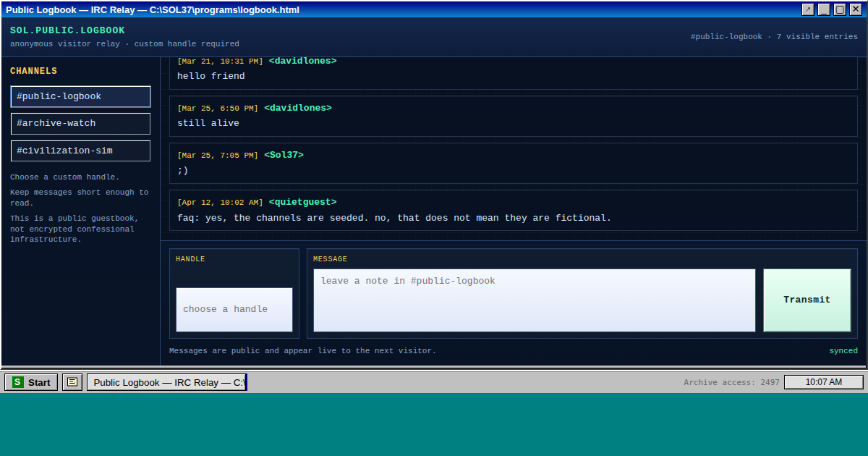Select the #public-logbook channel

80,96
